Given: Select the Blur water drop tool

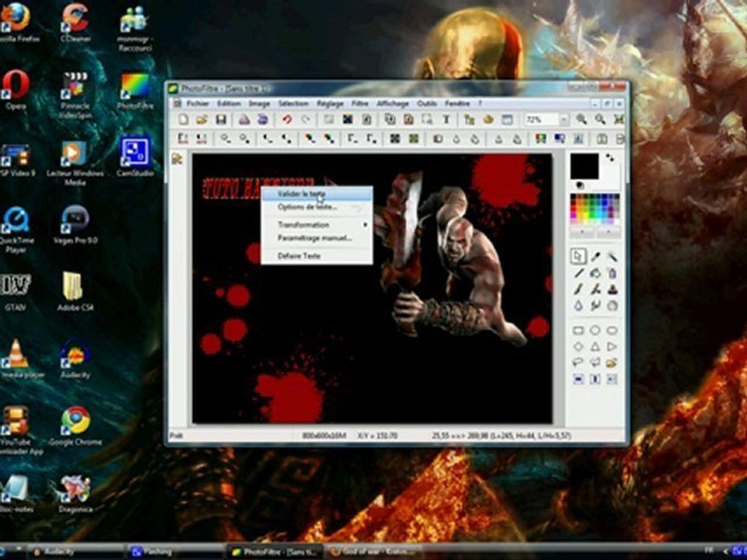Looking at the screenshot, I should [x=578, y=305].
